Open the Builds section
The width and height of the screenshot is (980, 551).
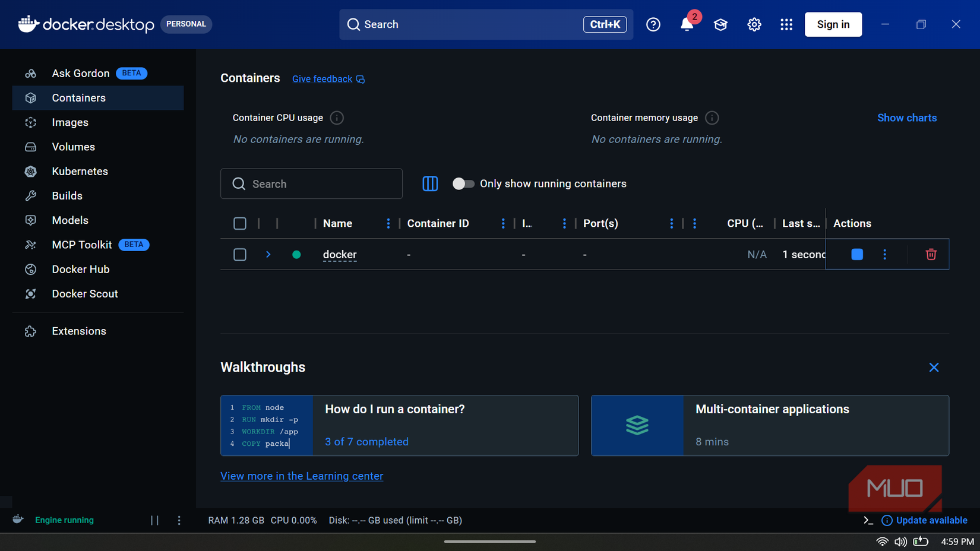pyautogui.click(x=98, y=196)
